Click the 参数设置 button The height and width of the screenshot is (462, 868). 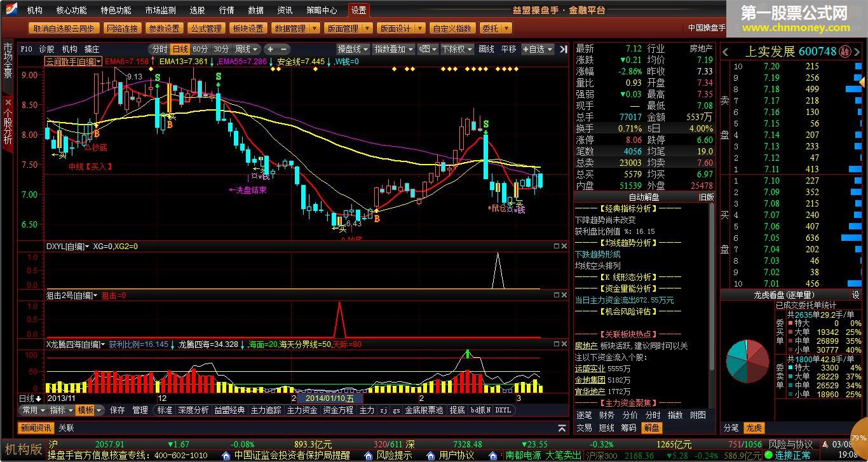pyautogui.click(x=164, y=29)
